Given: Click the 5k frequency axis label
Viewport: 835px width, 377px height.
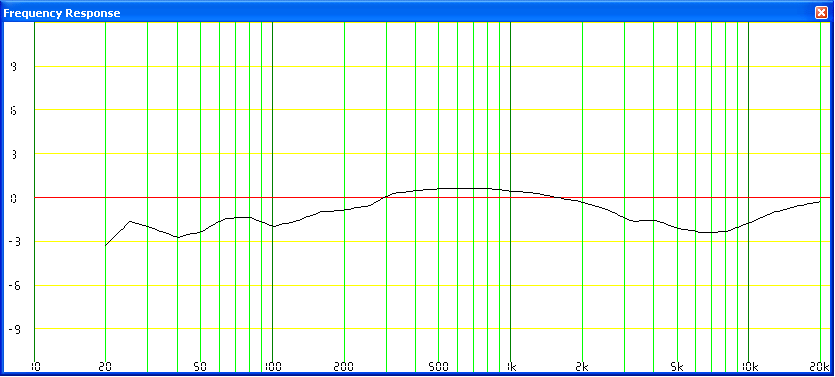Looking at the screenshot, I should [677, 366].
